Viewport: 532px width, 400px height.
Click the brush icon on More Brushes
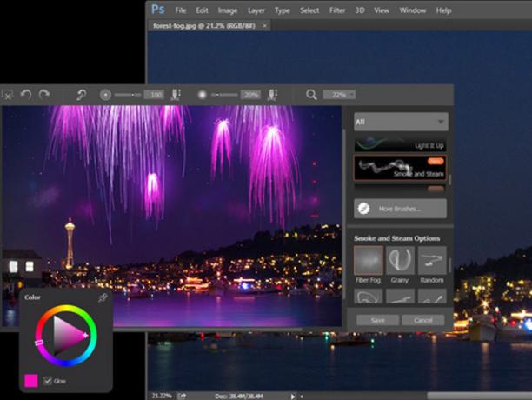point(363,209)
